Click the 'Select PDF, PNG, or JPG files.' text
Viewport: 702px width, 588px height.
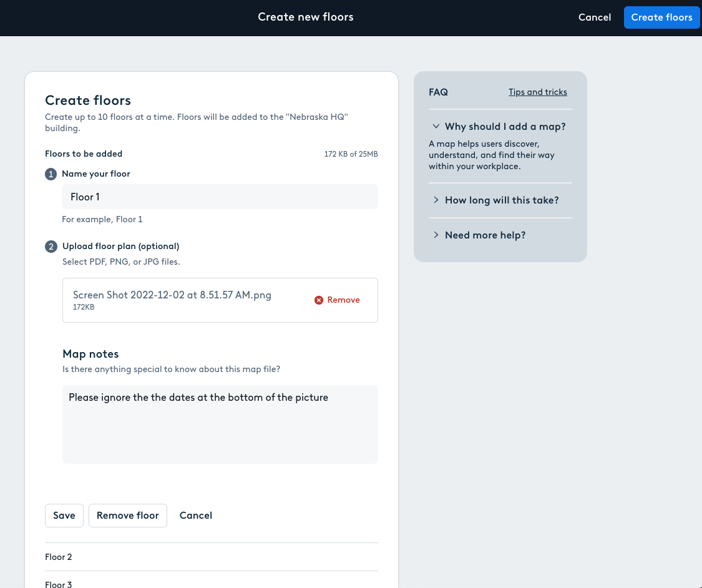coord(121,262)
